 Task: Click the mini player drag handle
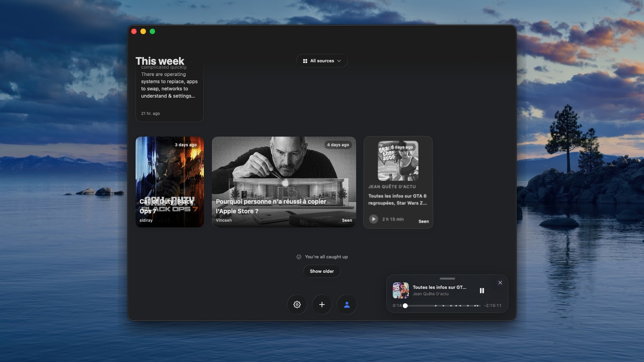click(447, 278)
